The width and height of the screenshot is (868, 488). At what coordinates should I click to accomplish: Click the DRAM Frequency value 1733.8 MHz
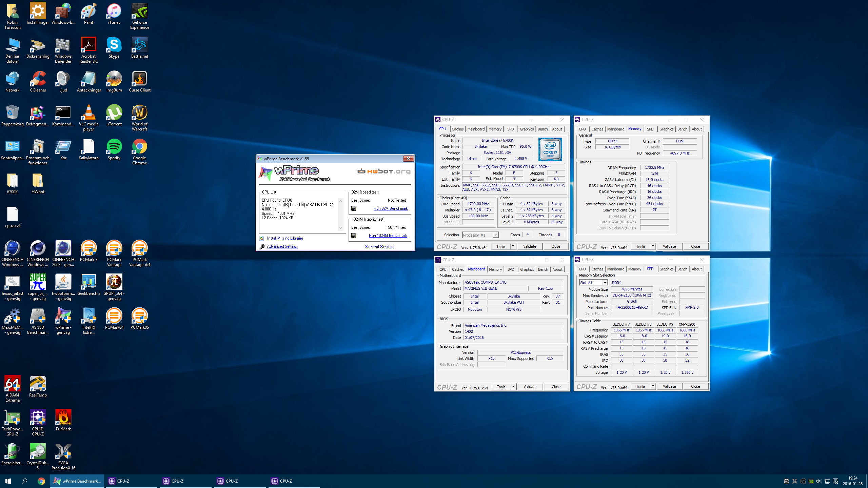pos(654,167)
